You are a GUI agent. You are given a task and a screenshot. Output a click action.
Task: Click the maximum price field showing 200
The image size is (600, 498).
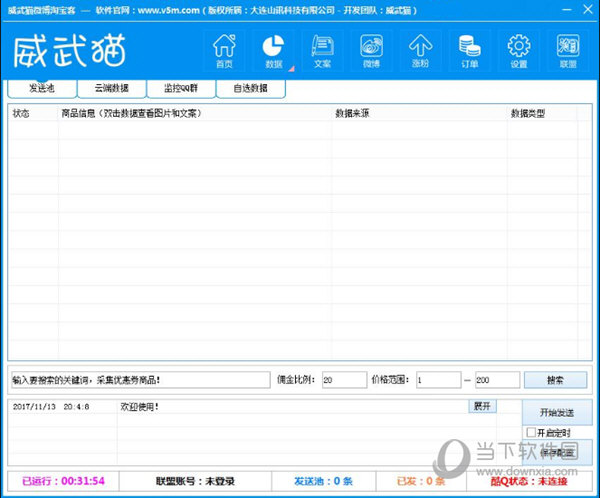(x=497, y=380)
